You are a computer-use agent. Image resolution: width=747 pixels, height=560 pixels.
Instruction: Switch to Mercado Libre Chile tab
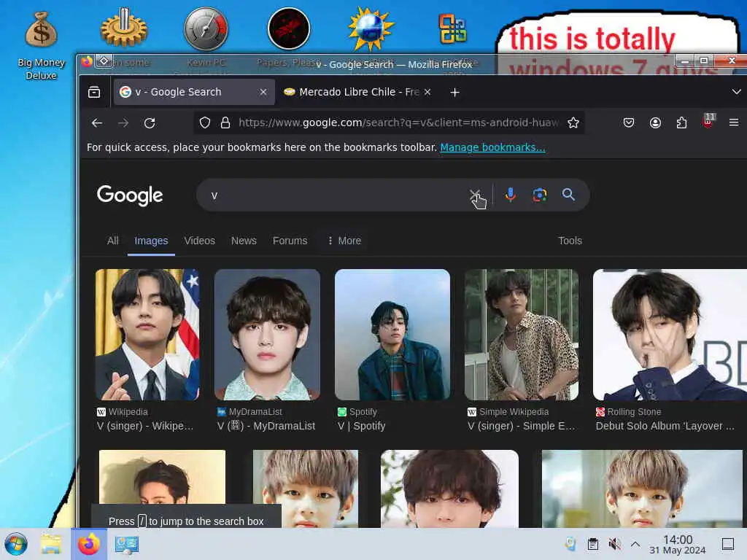(357, 92)
